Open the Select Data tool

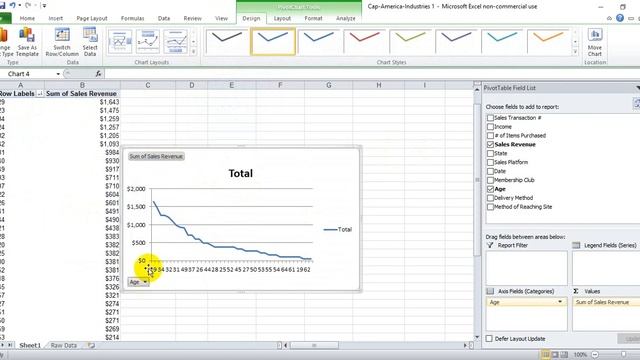90,42
